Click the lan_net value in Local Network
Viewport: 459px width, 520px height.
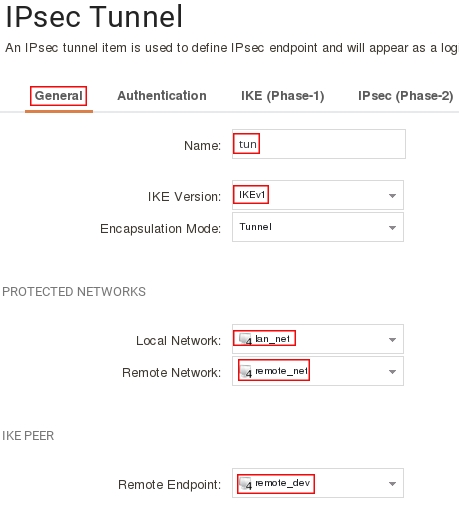pos(272,339)
